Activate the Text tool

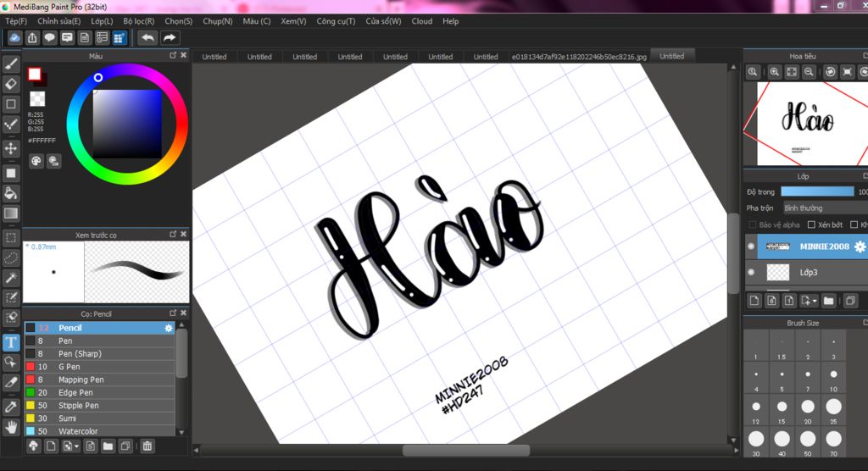click(11, 342)
